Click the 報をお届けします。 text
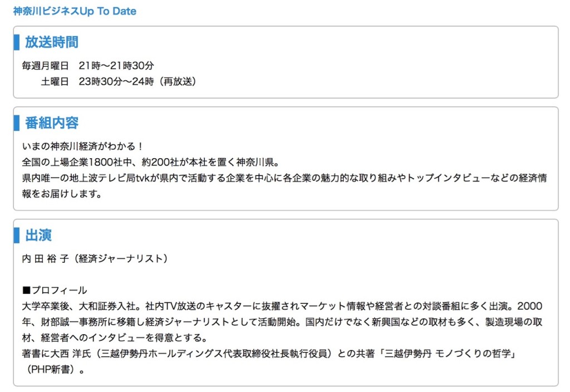This screenshot has width=570, height=392. pyautogui.click(x=62, y=195)
